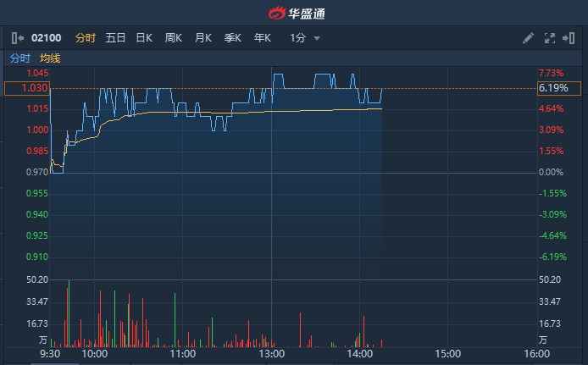Click the 15:00 time axis label
The width and height of the screenshot is (588, 365).
pyautogui.click(x=447, y=354)
